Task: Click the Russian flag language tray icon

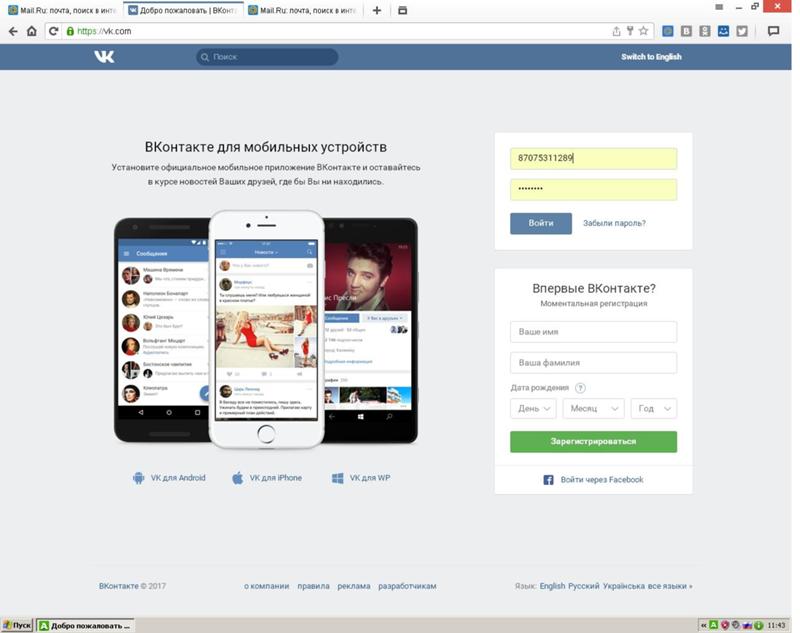Action: point(747,625)
